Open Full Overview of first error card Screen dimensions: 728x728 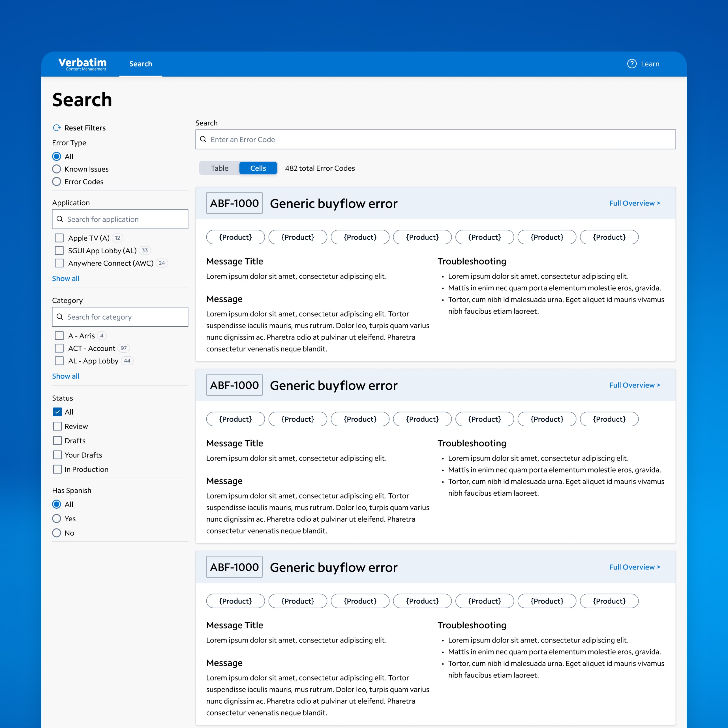(635, 203)
